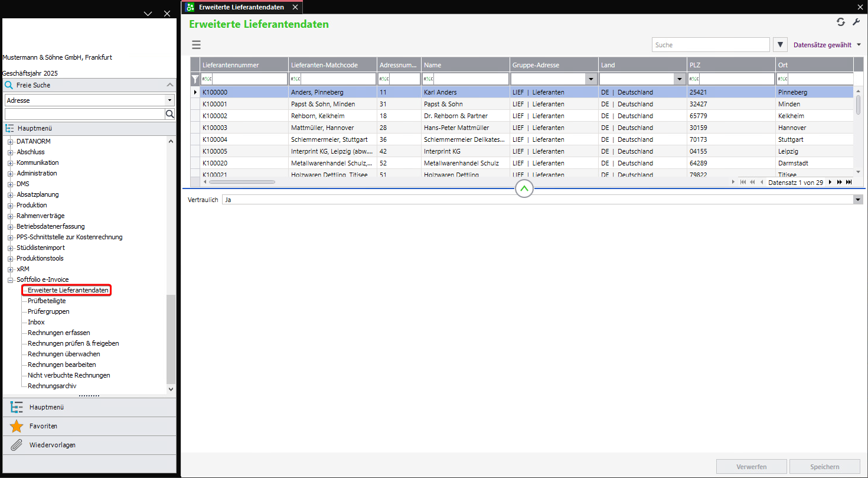Expand the Produktion tree node
The height and width of the screenshot is (478, 868).
(x=10, y=205)
